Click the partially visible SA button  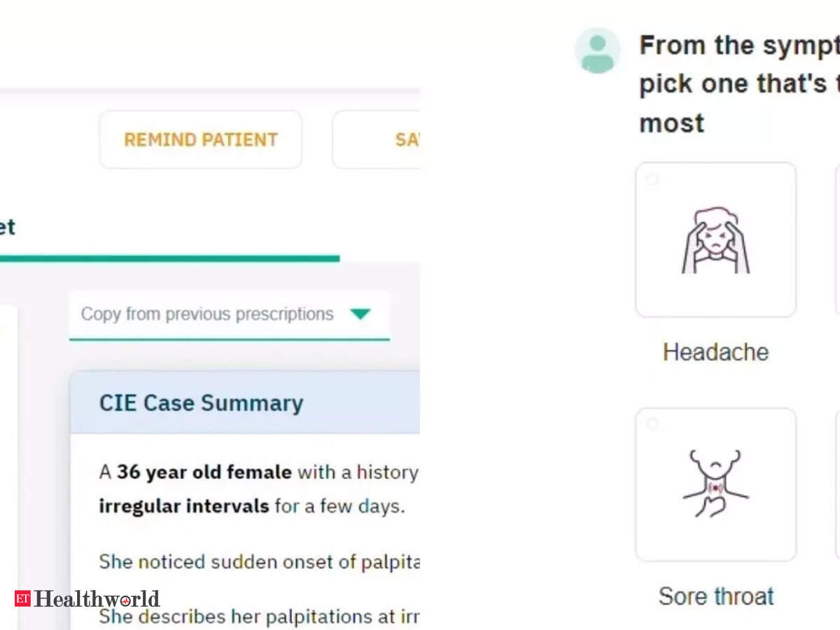(x=376, y=139)
